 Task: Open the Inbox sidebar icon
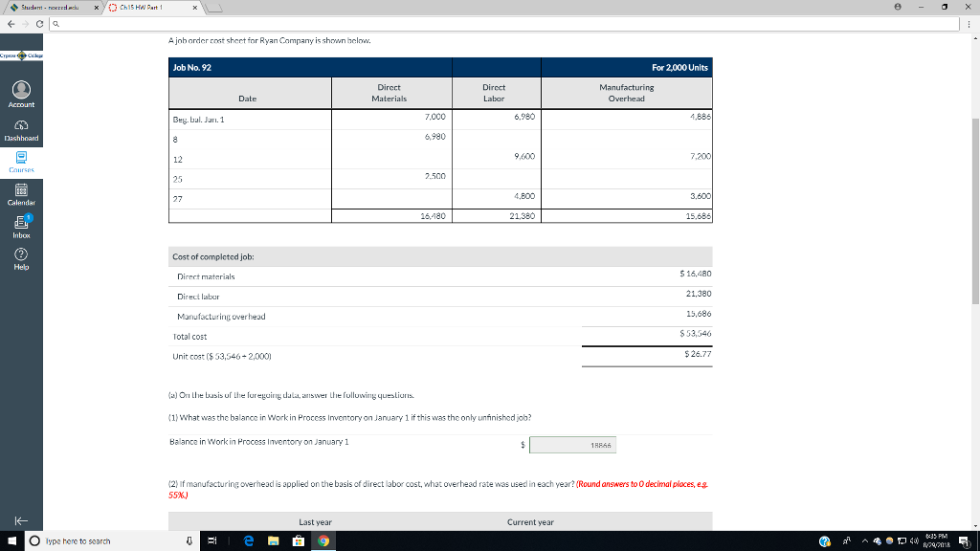[21, 227]
